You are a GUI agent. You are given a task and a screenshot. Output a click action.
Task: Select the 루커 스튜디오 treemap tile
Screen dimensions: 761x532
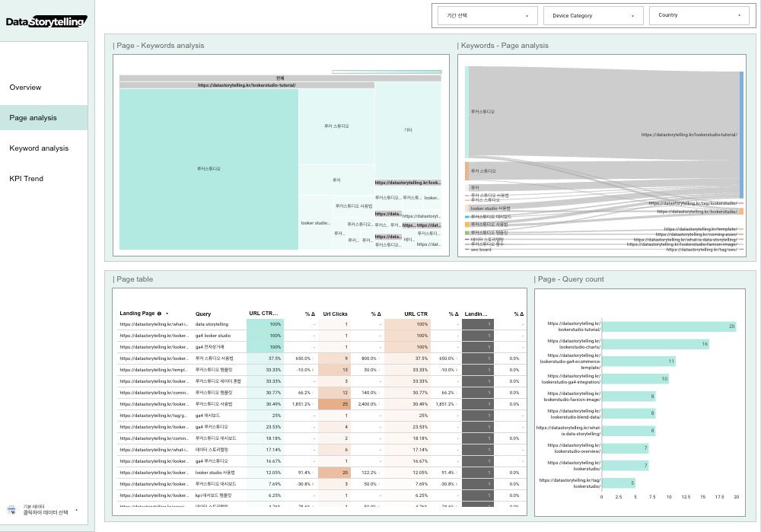(x=336, y=126)
